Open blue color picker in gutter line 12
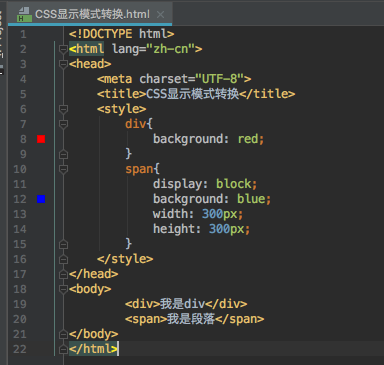 tap(41, 199)
